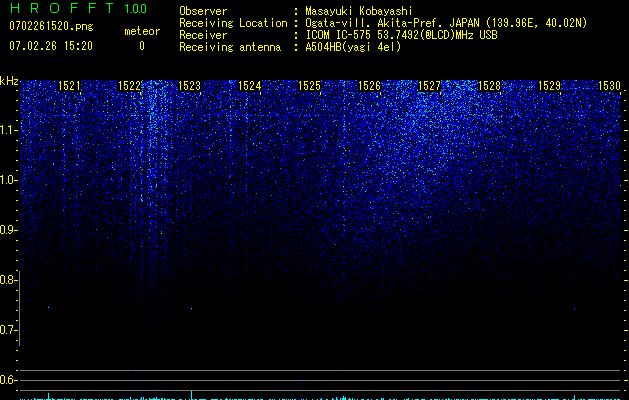Image resolution: width=629 pixels, height=400 pixels.
Task: Click the 0.8 kHz axis label
Action: [8, 280]
